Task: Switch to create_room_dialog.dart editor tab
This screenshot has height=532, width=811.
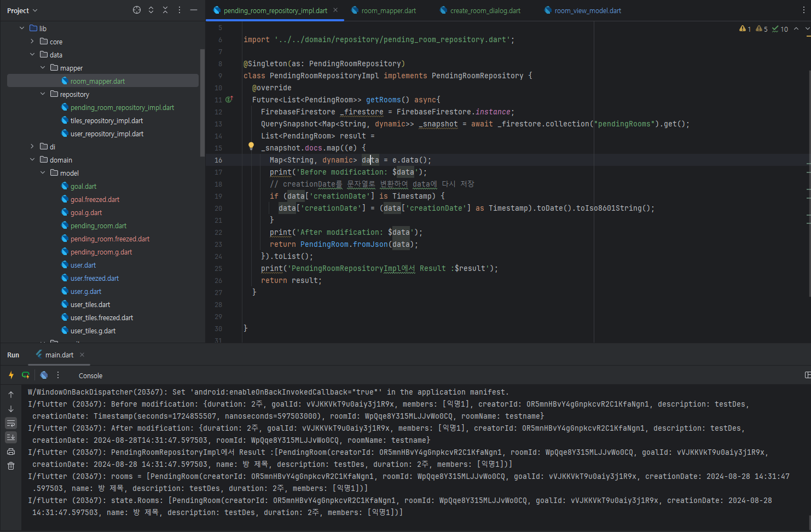Action: click(480, 10)
